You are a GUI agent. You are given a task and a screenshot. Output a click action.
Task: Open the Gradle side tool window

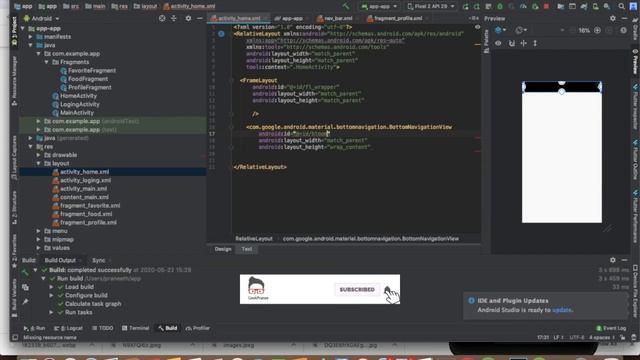click(635, 29)
